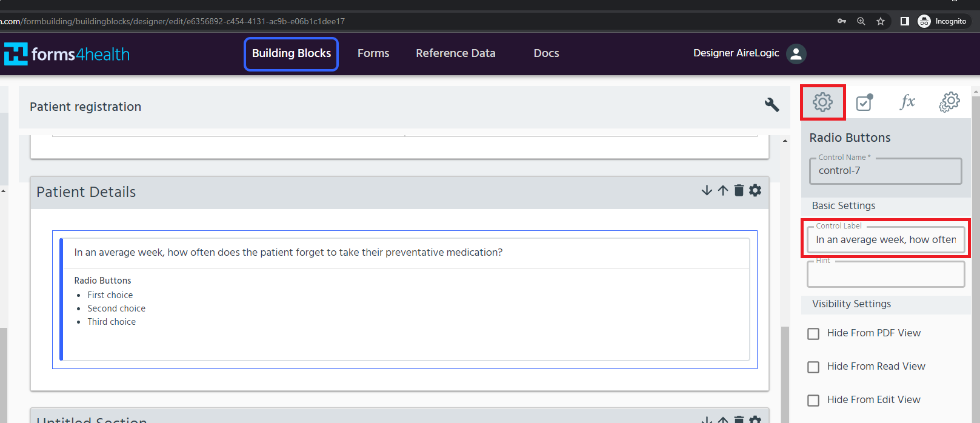This screenshot has width=980, height=423.
Task: Go to the Forms menu item
Action: coord(373,53)
